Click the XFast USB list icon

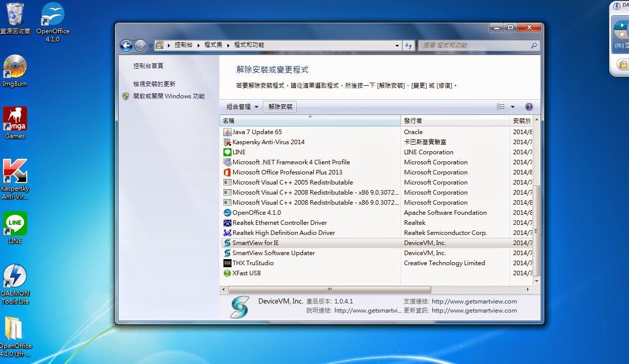point(227,273)
